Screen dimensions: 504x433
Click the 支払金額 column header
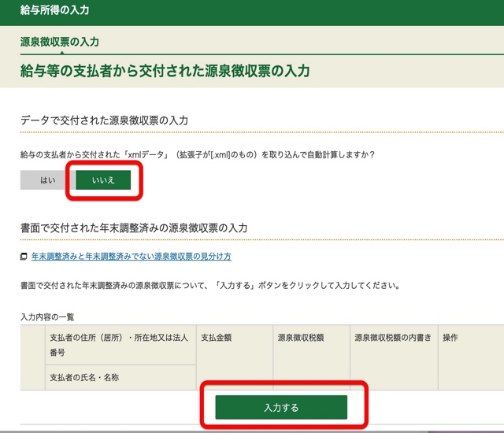[x=218, y=338]
